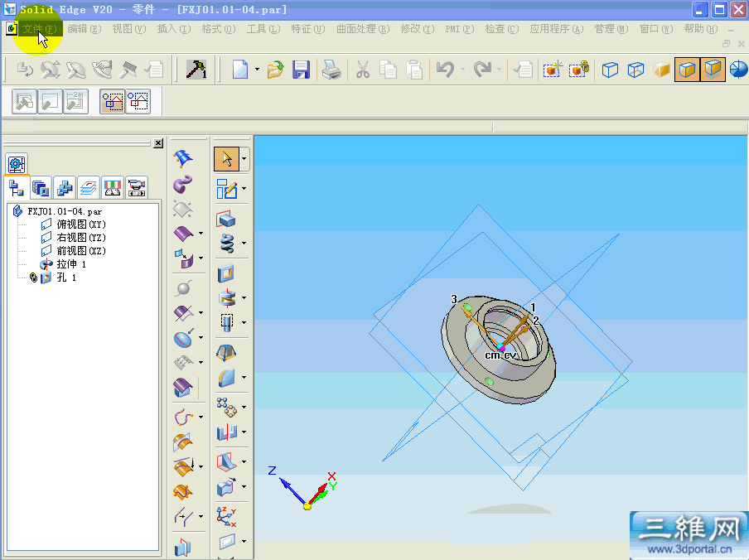Screen dimensions: 749x560
Task: Toggle wireframe outline display mode
Action: [x=610, y=70]
